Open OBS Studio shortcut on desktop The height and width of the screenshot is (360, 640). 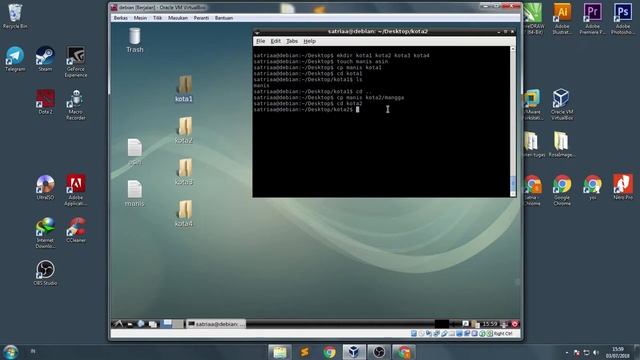point(45,273)
